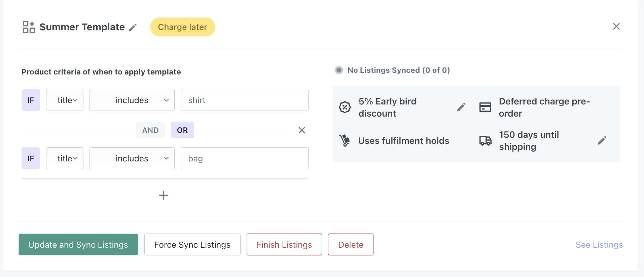The width and height of the screenshot is (644, 277).
Task: Click the discount percent badge icon
Action: (x=345, y=107)
